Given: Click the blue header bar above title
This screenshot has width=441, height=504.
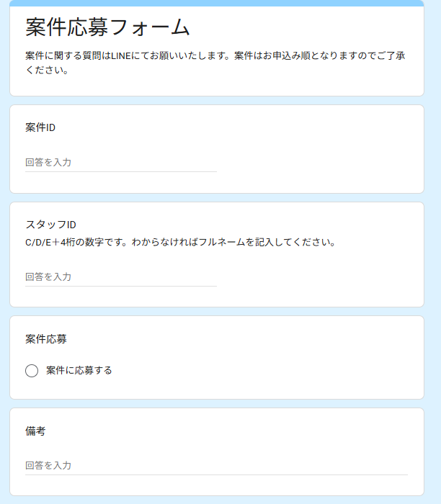Looking at the screenshot, I should pos(216,3).
